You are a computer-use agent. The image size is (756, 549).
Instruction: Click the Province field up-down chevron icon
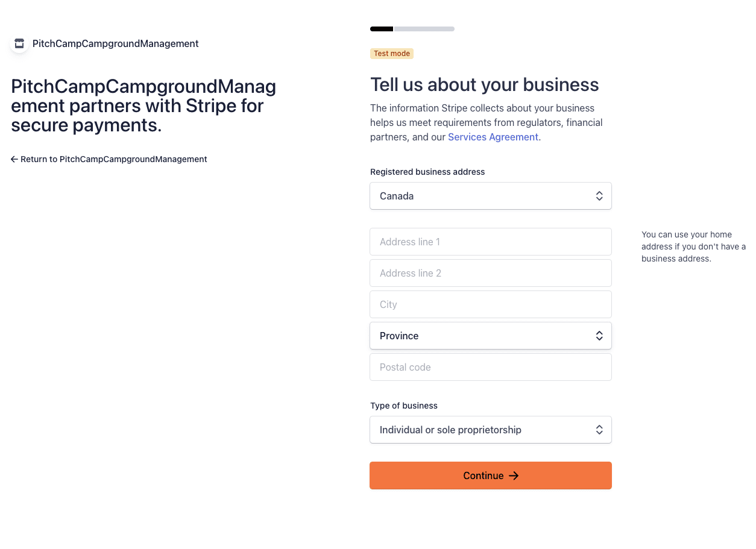coord(599,336)
